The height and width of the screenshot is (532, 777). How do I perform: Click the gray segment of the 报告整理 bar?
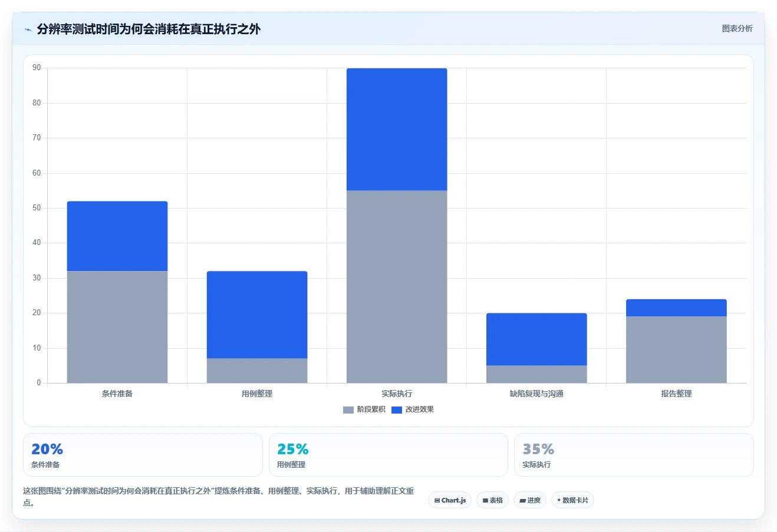pos(676,350)
